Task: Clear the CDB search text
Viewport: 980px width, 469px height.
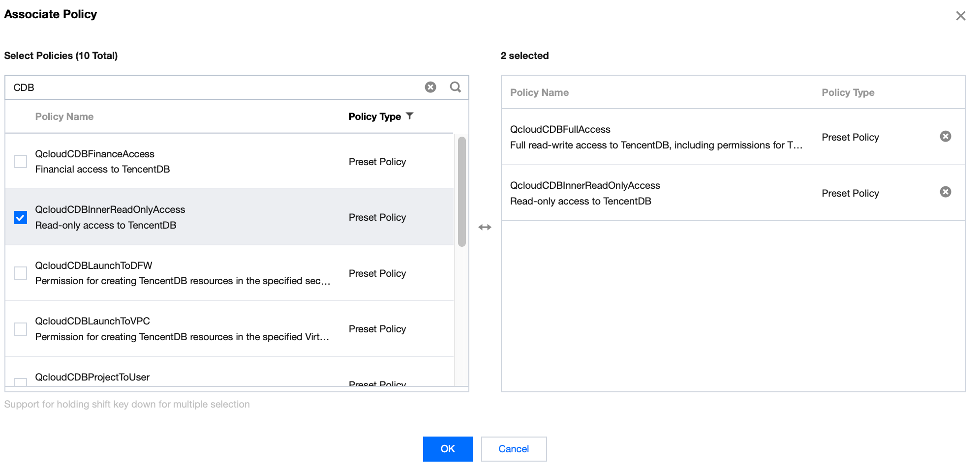Action: point(430,88)
